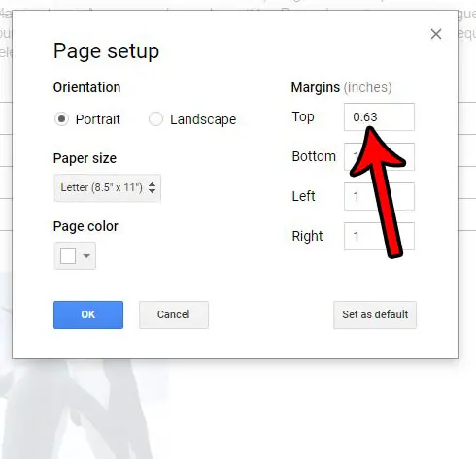Open the Letter paper size dropdown

108,188
